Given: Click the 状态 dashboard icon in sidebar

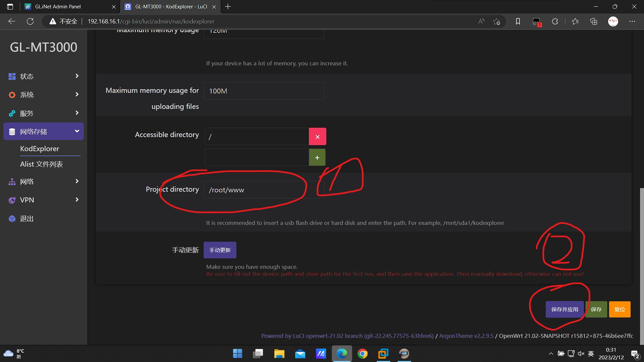Looking at the screenshot, I should point(12,76).
